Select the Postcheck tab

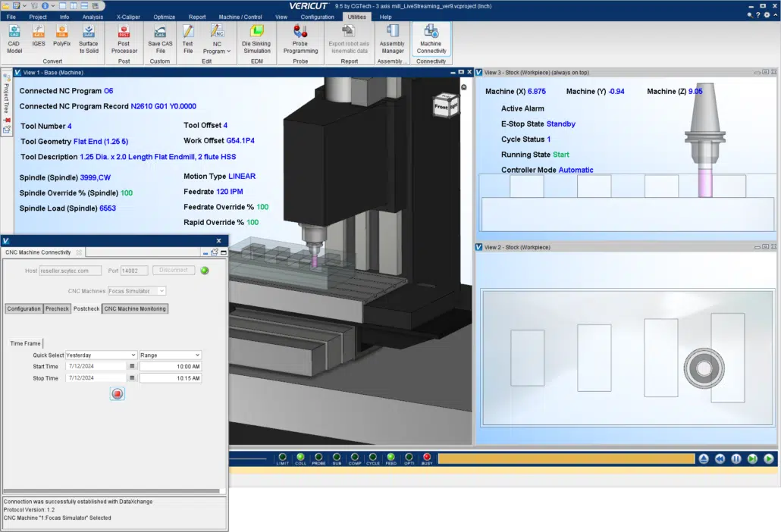[86, 308]
